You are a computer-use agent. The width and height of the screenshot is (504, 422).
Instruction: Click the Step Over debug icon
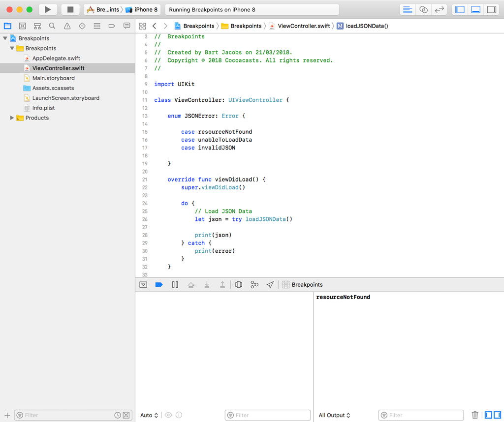pyautogui.click(x=191, y=284)
